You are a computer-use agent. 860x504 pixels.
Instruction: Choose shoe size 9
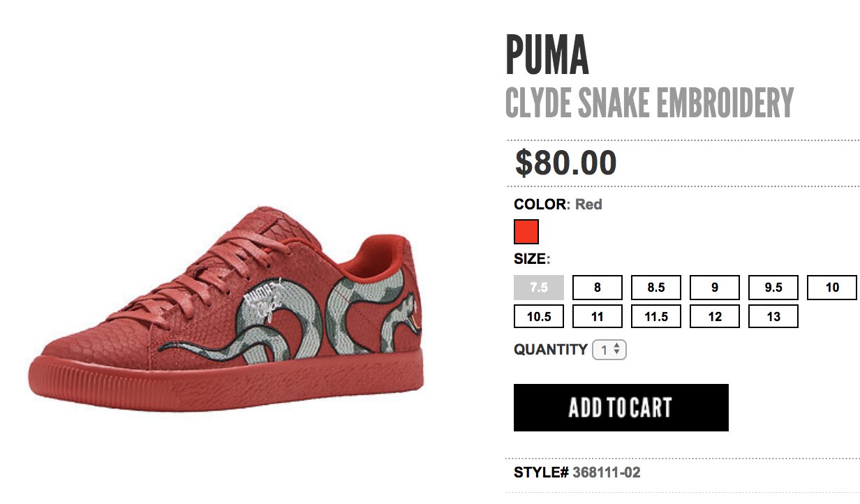pos(715,288)
